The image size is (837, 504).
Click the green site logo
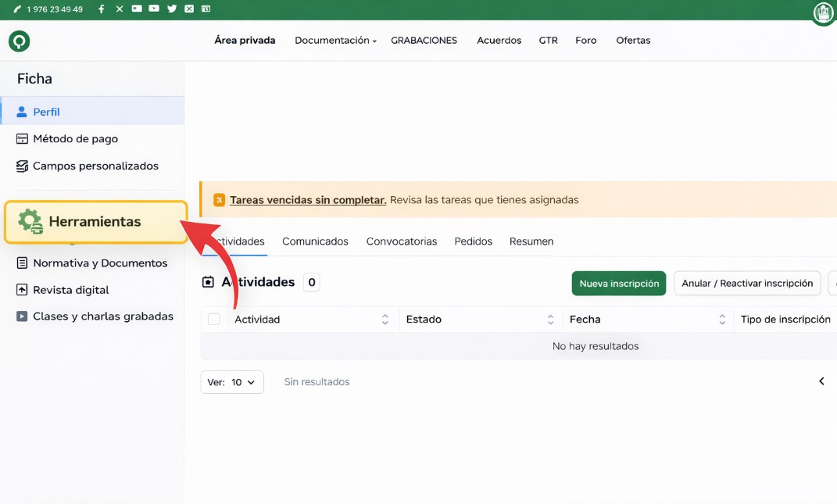tap(19, 41)
